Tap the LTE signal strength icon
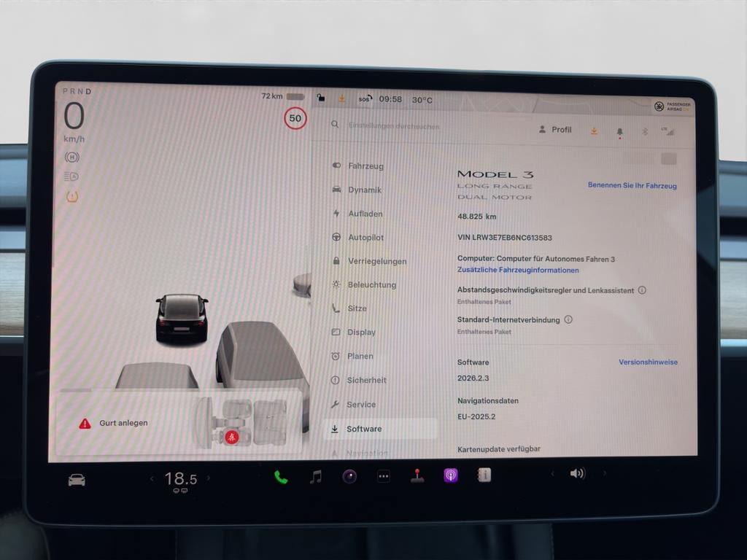The image size is (747, 560). click(x=667, y=131)
